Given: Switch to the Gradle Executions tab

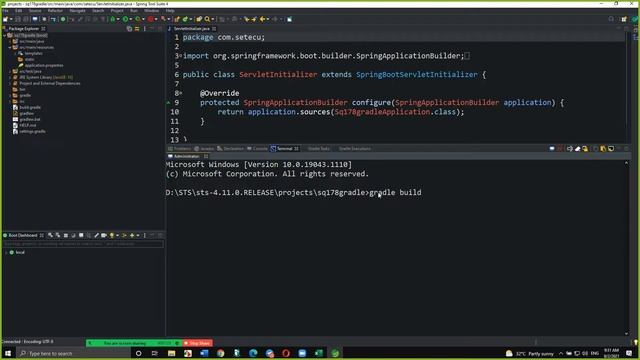Looking at the screenshot, I should click(x=354, y=149).
